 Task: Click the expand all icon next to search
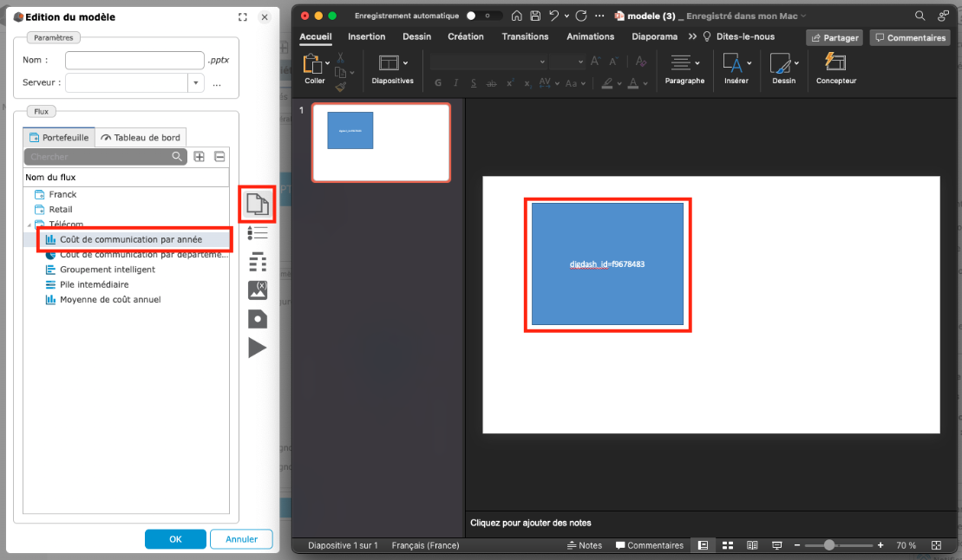coord(199,157)
